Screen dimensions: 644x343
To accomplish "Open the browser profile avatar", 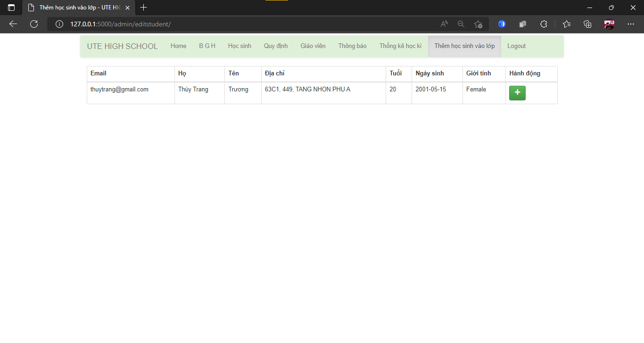I will [x=608, y=24].
